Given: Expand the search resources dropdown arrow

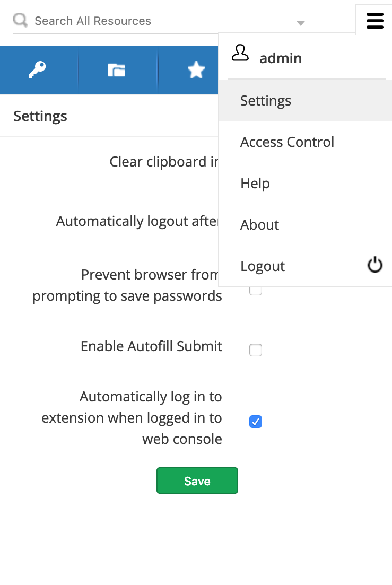Looking at the screenshot, I should pyautogui.click(x=301, y=23).
